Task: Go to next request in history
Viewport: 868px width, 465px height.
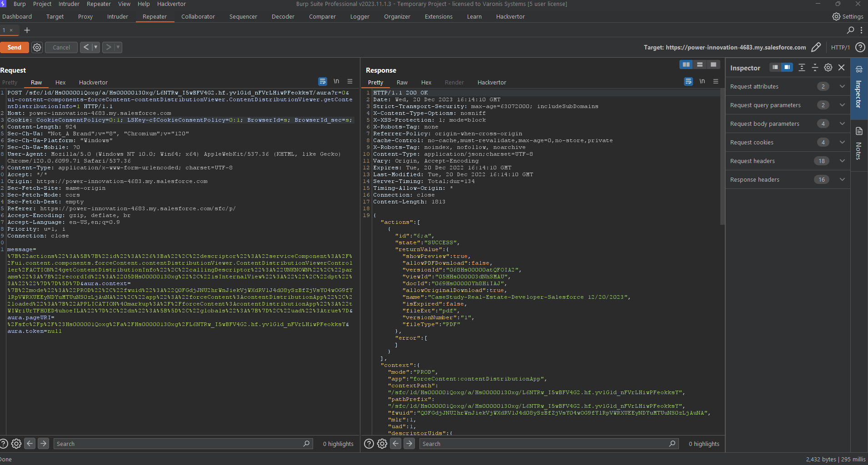Action: pyautogui.click(x=108, y=47)
